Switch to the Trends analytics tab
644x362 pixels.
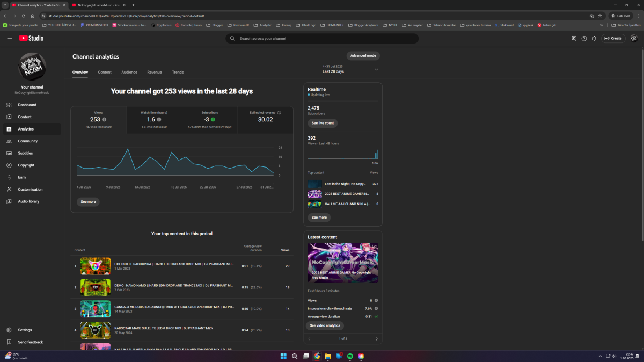pyautogui.click(x=178, y=72)
